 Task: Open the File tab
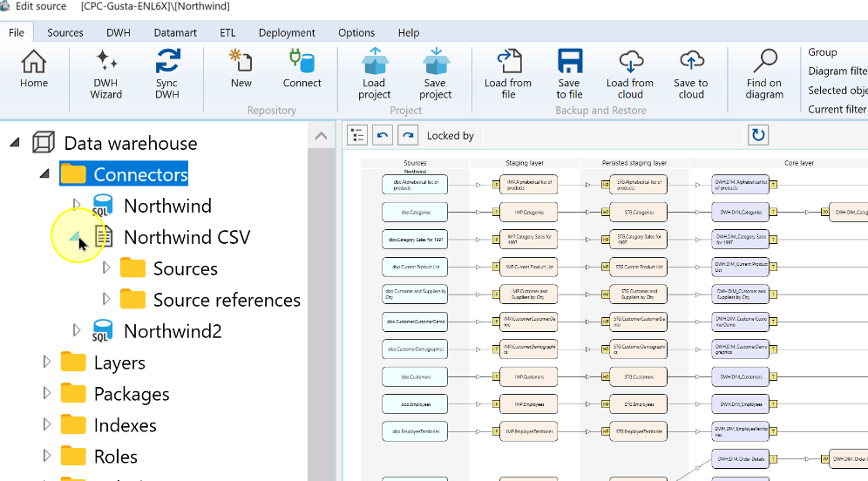click(x=17, y=32)
